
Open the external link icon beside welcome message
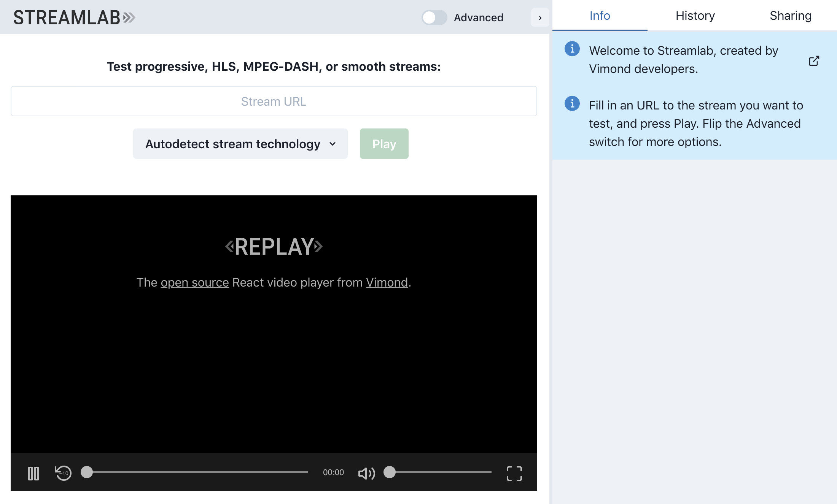(x=814, y=61)
